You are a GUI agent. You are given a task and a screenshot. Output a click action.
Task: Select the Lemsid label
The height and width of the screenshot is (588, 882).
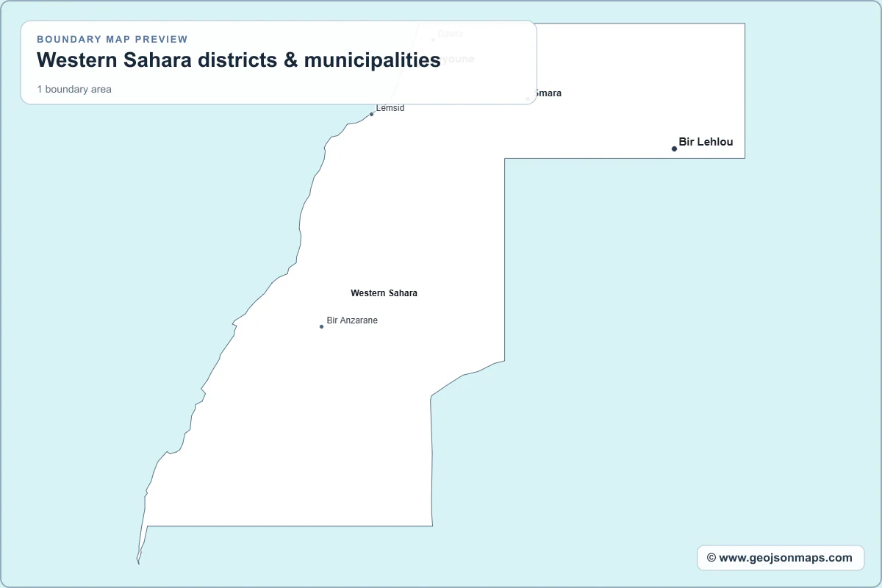pos(390,108)
